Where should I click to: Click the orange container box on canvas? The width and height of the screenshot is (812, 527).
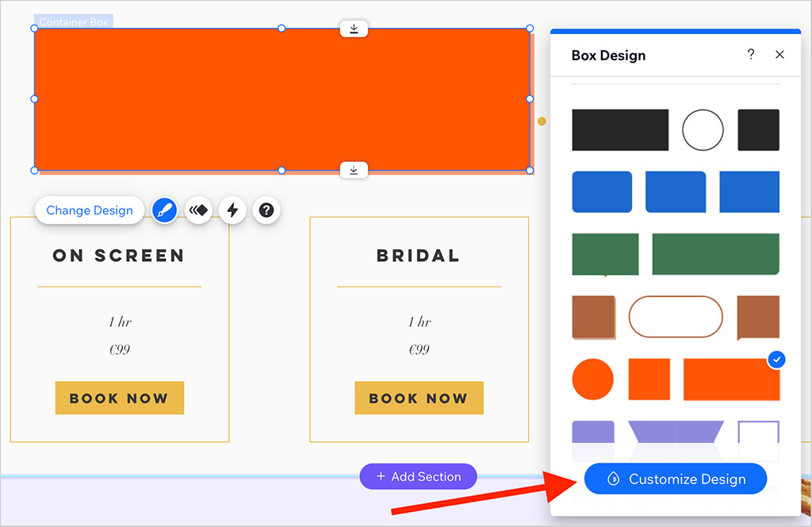click(x=282, y=99)
